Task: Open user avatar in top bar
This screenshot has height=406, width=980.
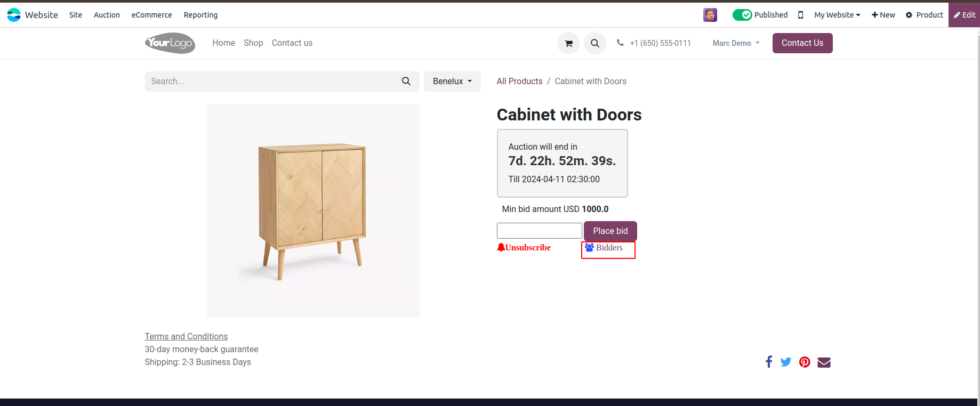Action: click(x=710, y=15)
